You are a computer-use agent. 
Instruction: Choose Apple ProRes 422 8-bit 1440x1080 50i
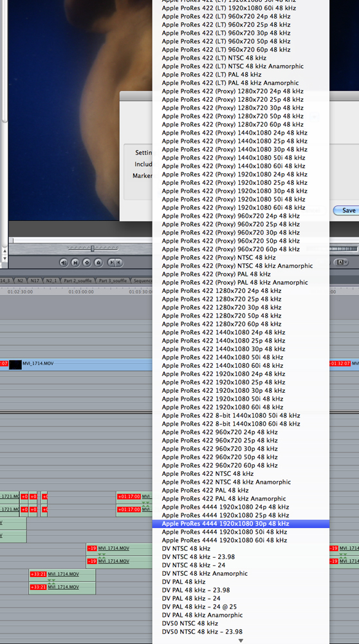pyautogui.click(x=241, y=415)
